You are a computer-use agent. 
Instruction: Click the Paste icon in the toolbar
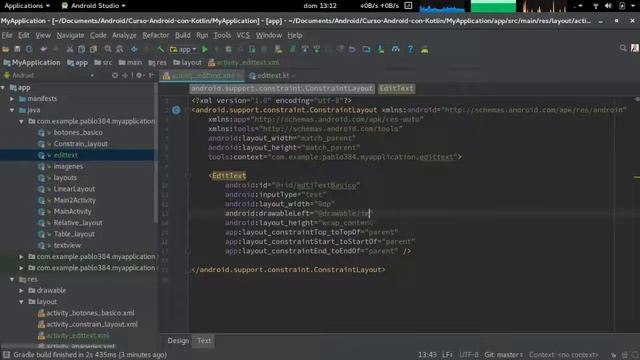point(93,49)
